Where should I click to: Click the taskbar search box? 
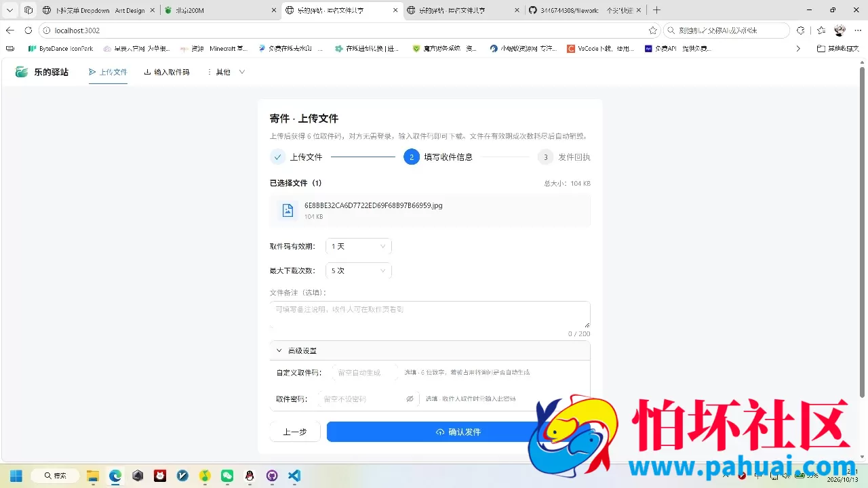coord(56,476)
